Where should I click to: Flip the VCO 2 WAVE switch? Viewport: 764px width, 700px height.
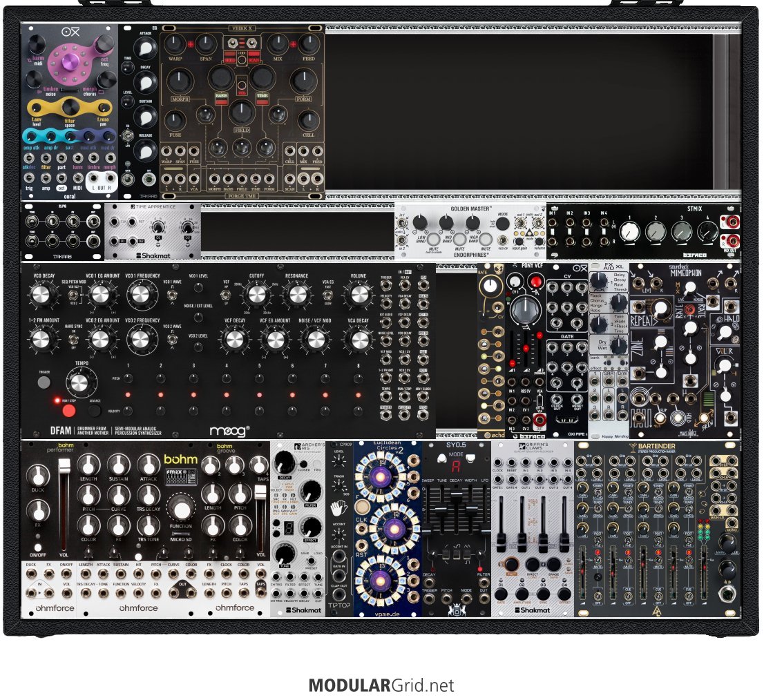[172, 339]
